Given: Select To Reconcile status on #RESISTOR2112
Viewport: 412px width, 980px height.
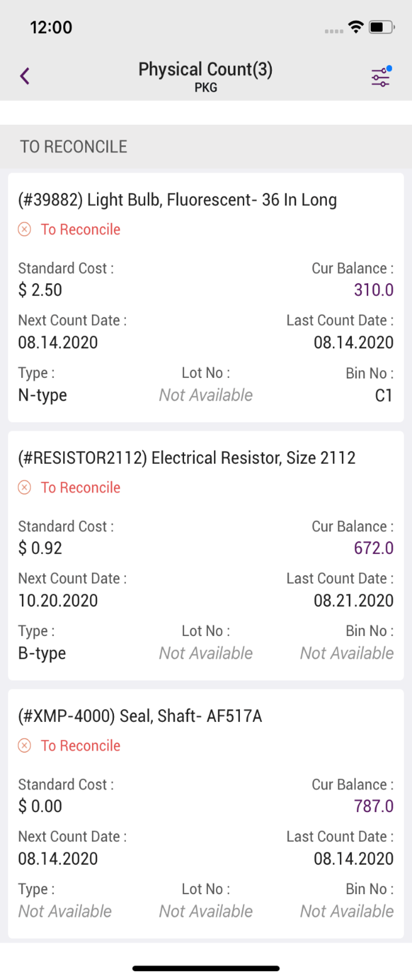Looking at the screenshot, I should tap(81, 488).
